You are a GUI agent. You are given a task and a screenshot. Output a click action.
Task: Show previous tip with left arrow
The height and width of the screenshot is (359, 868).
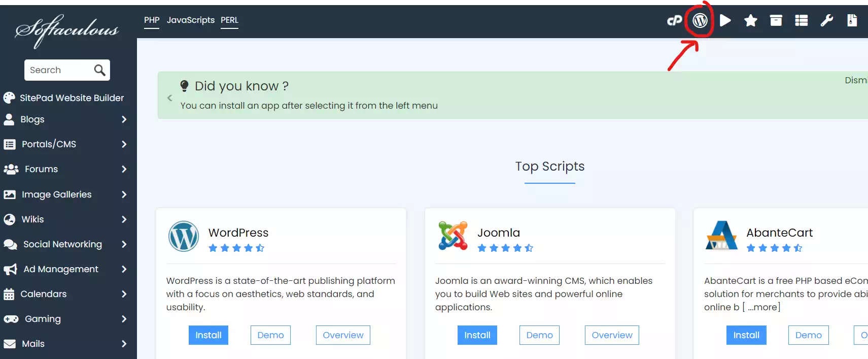point(169,98)
